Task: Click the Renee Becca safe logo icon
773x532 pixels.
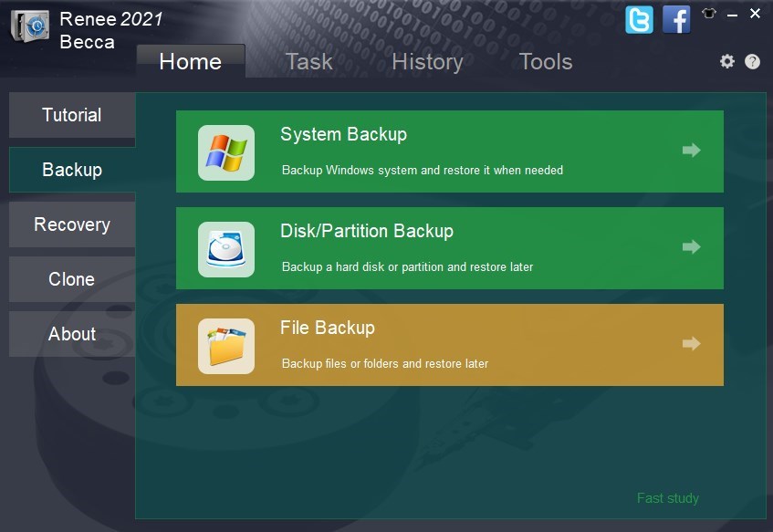Action: coord(30,27)
